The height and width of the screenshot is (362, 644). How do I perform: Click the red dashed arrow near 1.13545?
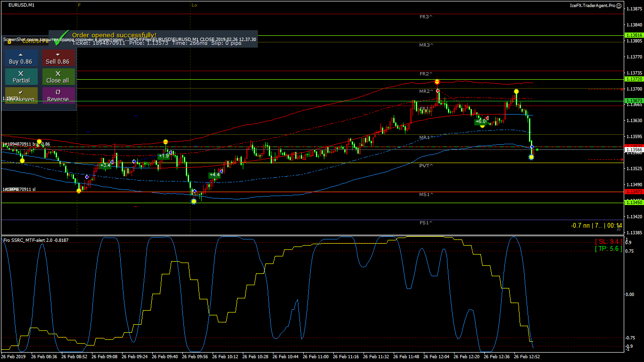[606, 159]
